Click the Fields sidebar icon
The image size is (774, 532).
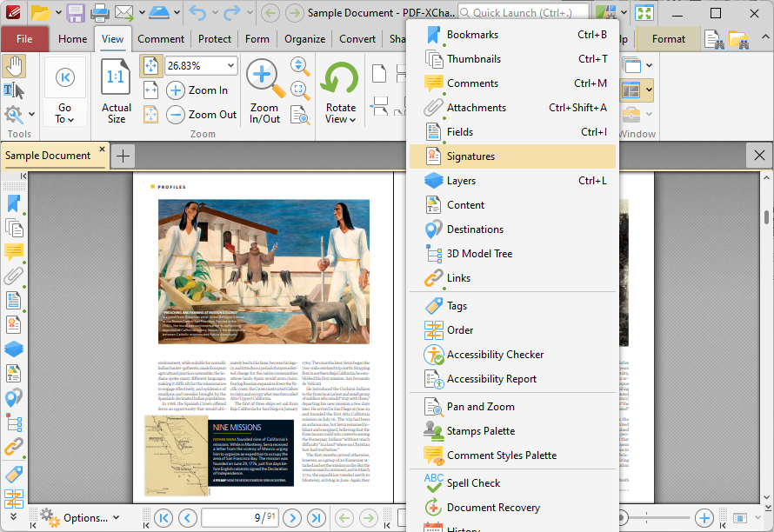coord(14,301)
